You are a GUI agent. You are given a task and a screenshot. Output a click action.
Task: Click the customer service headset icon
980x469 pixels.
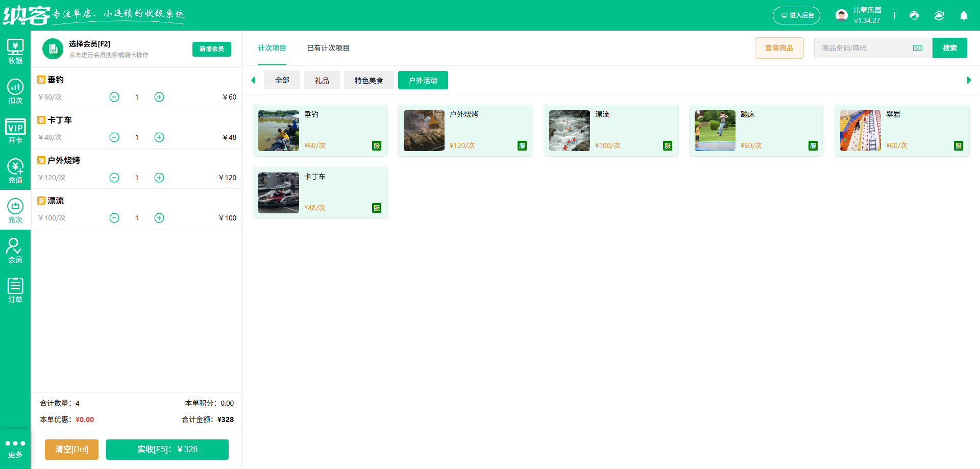[x=914, y=16]
